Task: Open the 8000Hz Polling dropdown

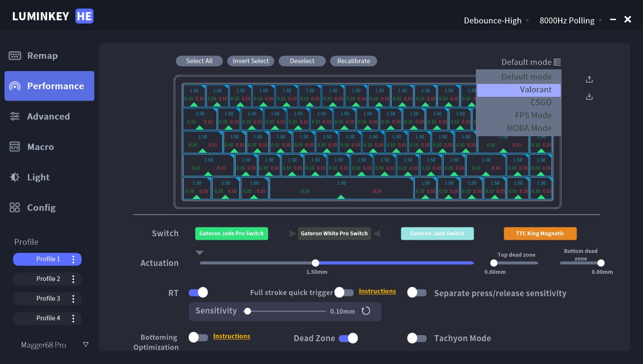Action: click(x=571, y=21)
